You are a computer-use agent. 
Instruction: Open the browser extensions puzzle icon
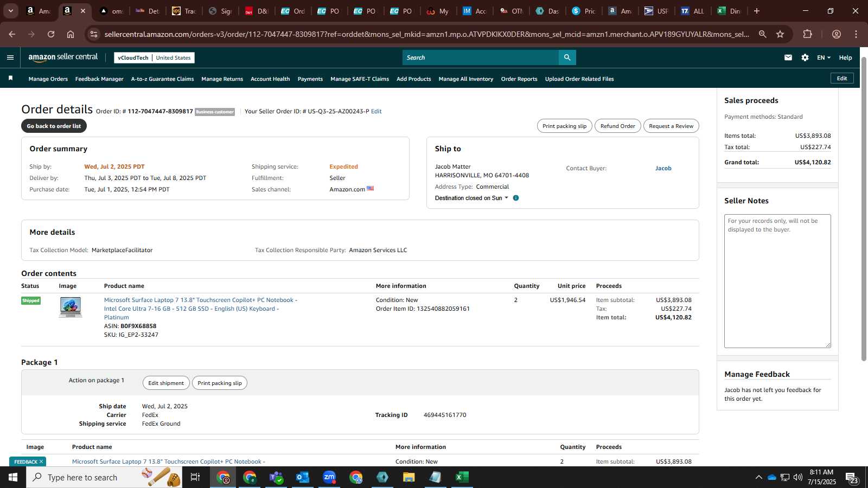pos(808,34)
